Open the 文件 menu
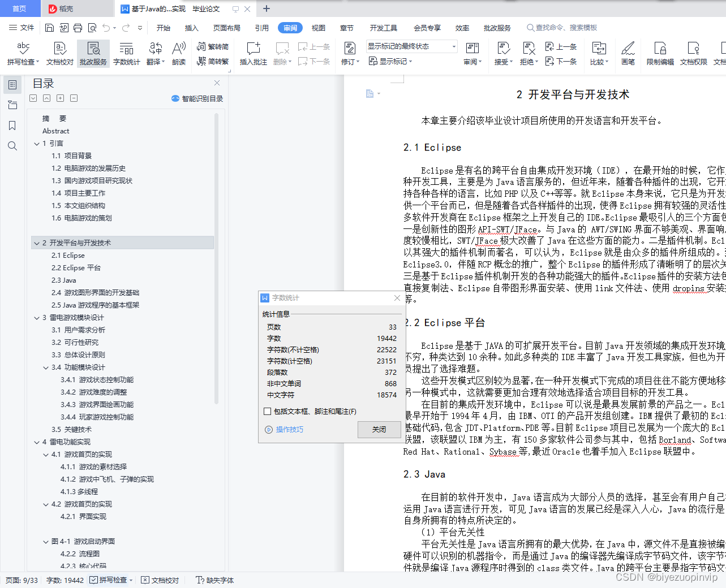The height and width of the screenshot is (588, 726). point(22,28)
